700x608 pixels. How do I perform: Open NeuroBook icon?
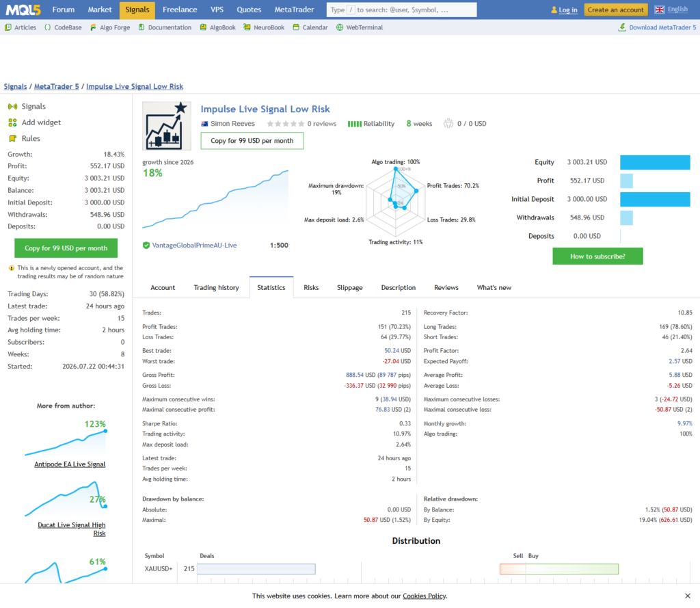pos(247,27)
